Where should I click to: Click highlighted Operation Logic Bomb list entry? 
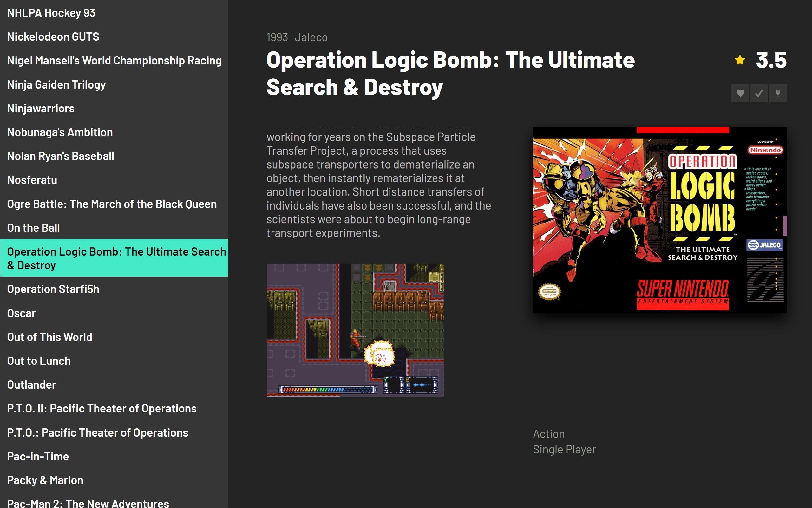(114, 258)
